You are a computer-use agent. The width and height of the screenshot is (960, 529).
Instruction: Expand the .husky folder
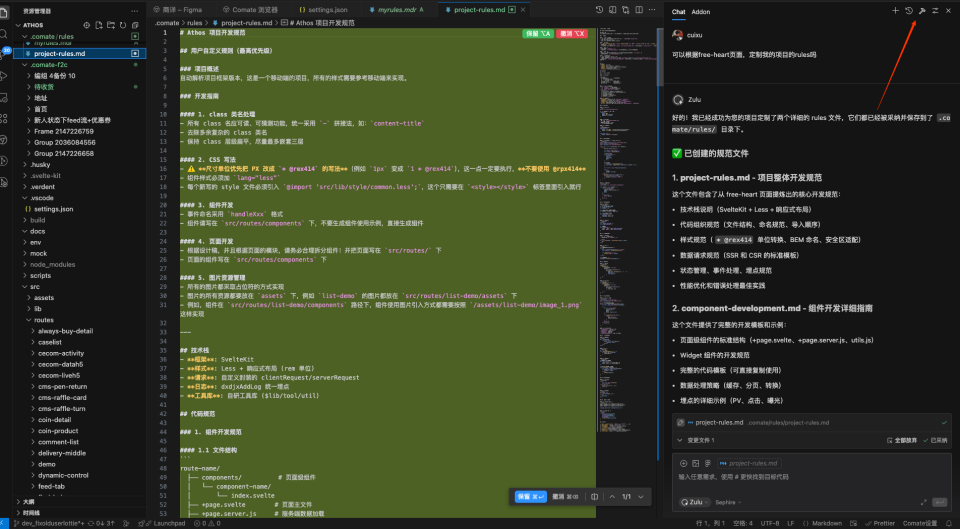[x=24, y=165]
